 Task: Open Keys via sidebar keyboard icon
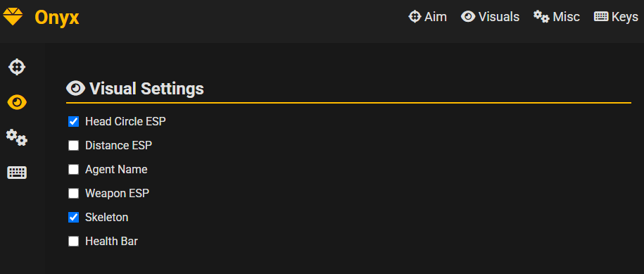pyautogui.click(x=17, y=173)
